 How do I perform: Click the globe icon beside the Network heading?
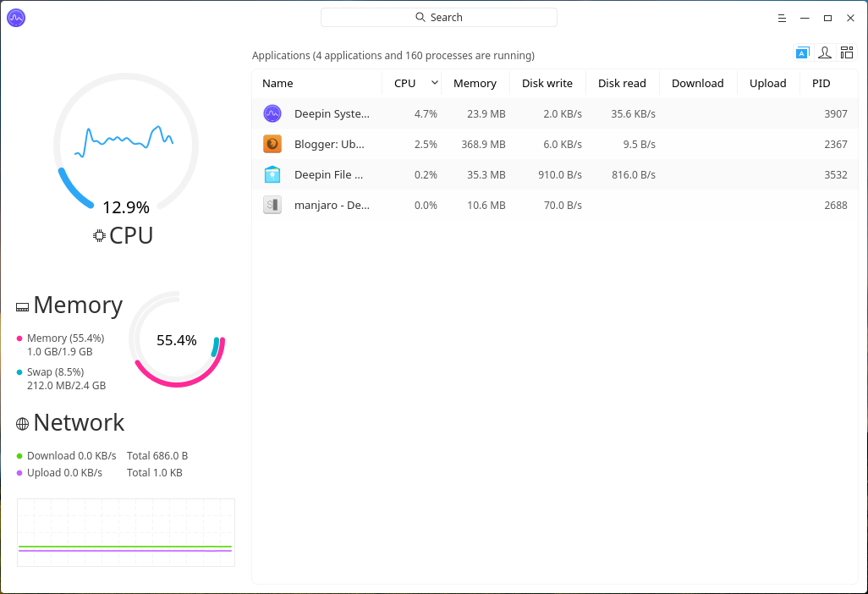(20, 421)
